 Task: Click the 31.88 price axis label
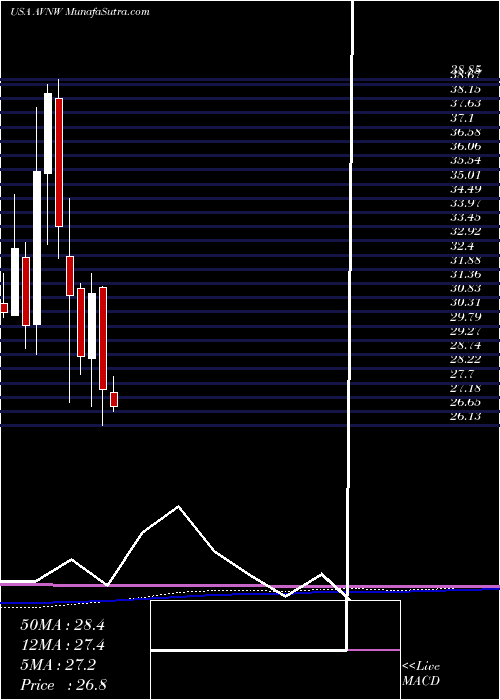pos(466,260)
